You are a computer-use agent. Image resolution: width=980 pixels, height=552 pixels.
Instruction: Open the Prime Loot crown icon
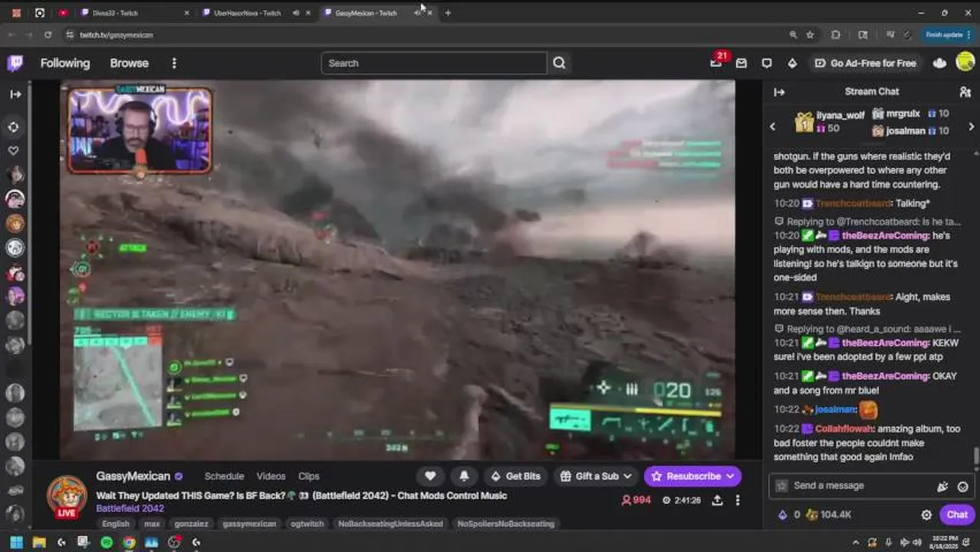coord(939,63)
